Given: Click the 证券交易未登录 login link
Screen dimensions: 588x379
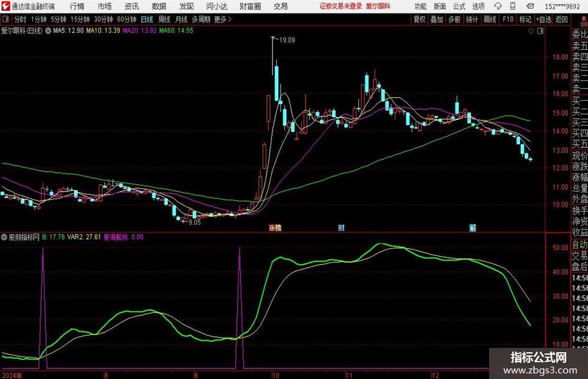Looking at the screenshot, I should pos(341,6).
